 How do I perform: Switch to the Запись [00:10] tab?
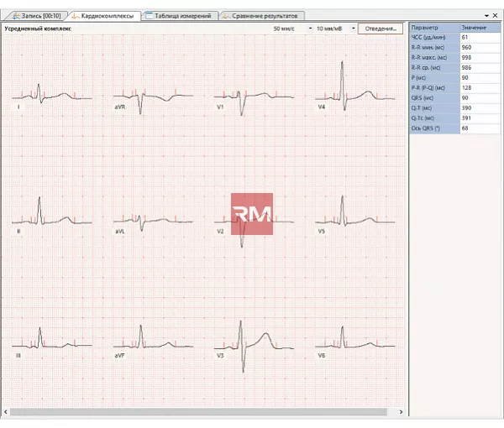click(37, 16)
